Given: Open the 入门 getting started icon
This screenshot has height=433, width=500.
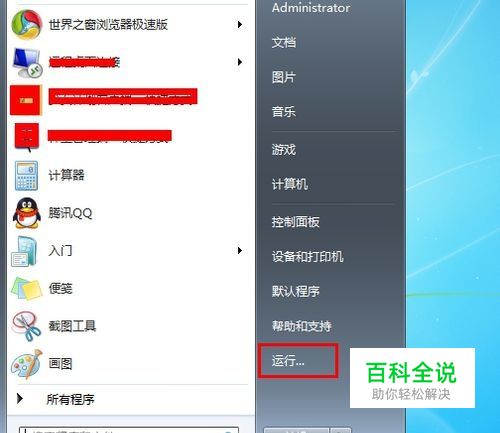Looking at the screenshot, I should click(24, 251).
